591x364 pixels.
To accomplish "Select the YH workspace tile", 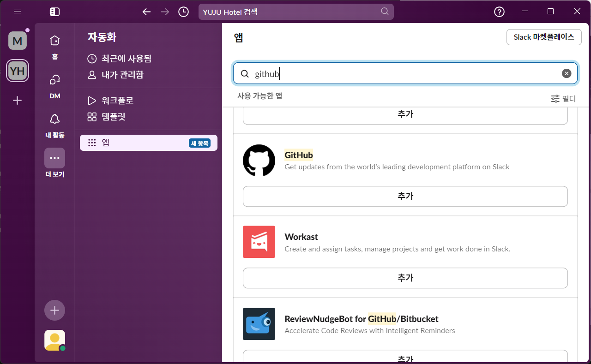I will (18, 71).
